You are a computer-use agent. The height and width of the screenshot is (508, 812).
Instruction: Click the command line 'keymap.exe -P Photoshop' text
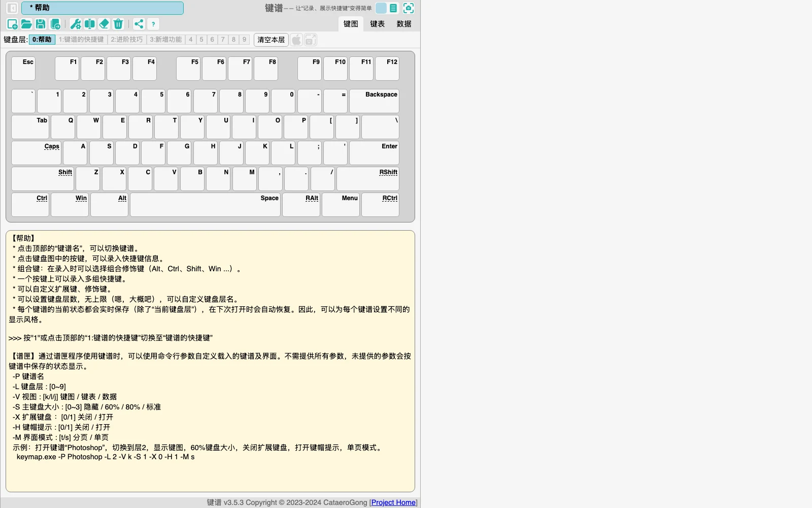tap(106, 457)
